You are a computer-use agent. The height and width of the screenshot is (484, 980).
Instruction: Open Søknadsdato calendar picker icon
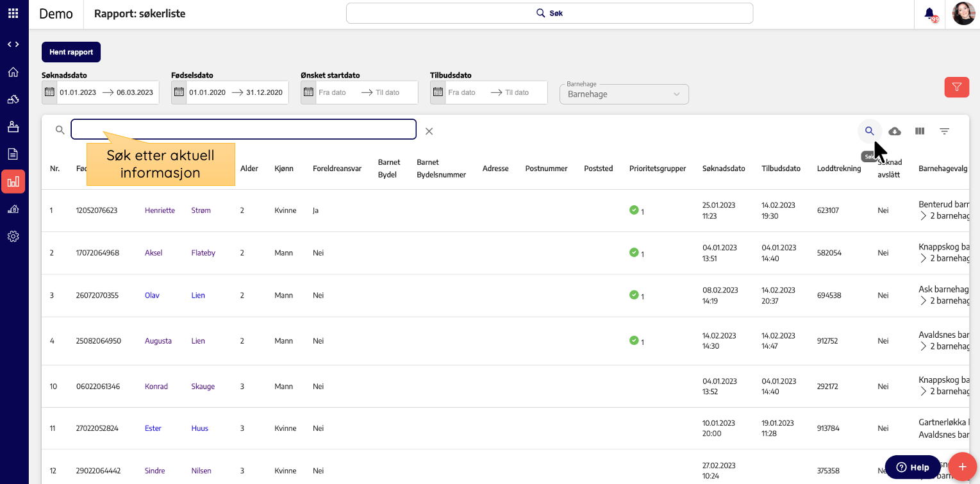point(49,92)
